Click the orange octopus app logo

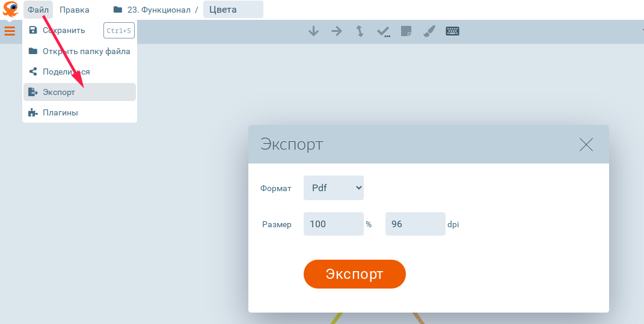coord(11,9)
